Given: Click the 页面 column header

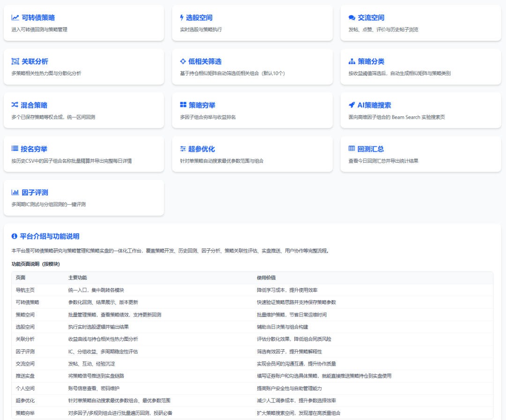Looking at the screenshot, I should 20,277.
